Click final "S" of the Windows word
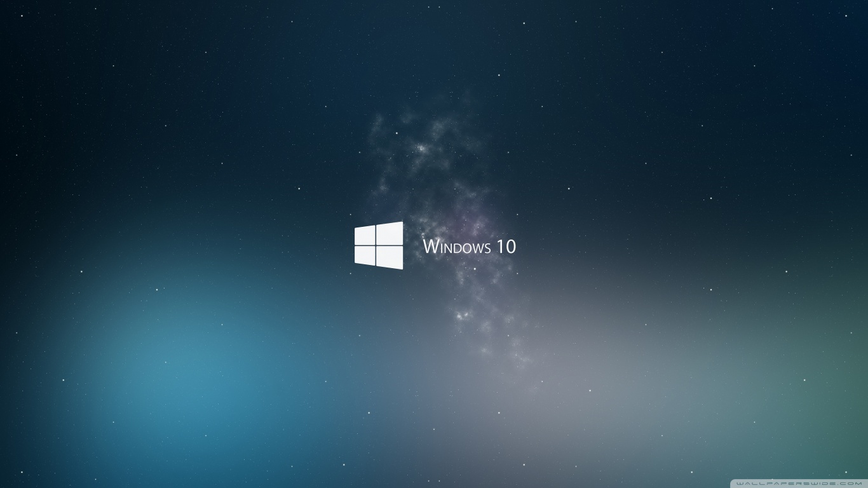868x488 pixels. (x=487, y=248)
